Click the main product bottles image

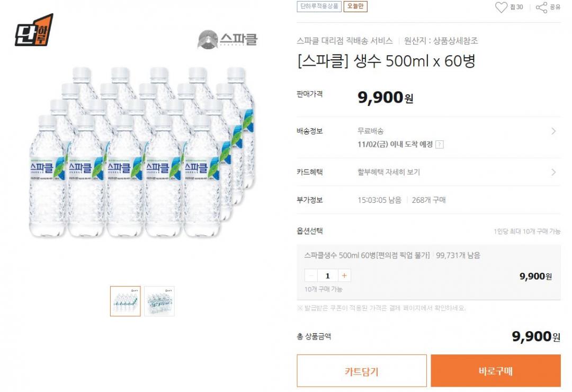[x=143, y=154]
